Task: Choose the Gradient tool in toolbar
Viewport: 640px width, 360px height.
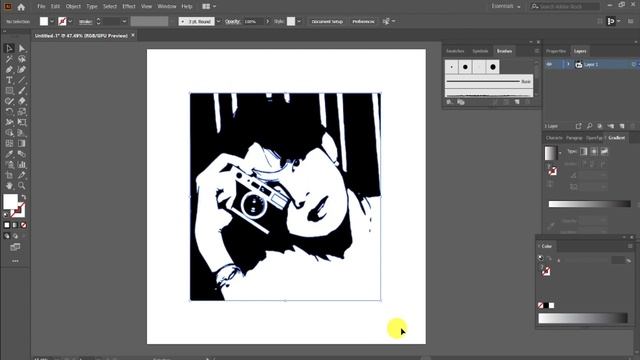Action: 22,144
